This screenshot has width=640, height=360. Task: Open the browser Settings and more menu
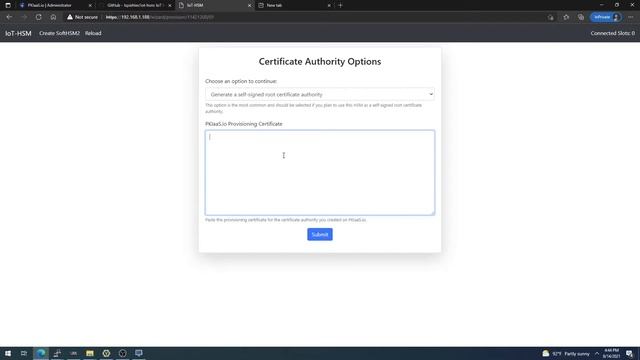coord(631,17)
